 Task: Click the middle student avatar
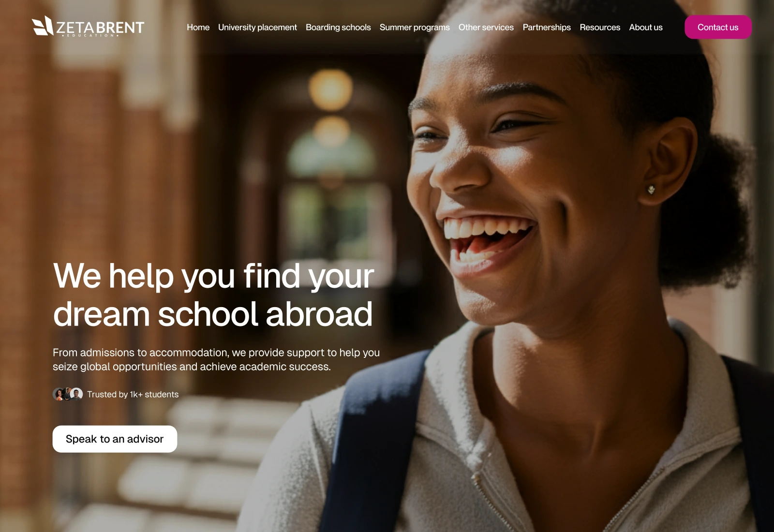tap(68, 394)
